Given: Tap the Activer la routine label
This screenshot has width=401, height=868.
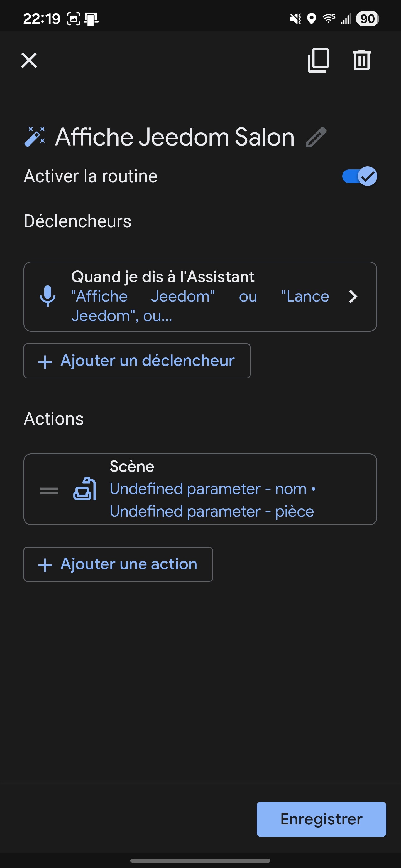Looking at the screenshot, I should 91,176.
